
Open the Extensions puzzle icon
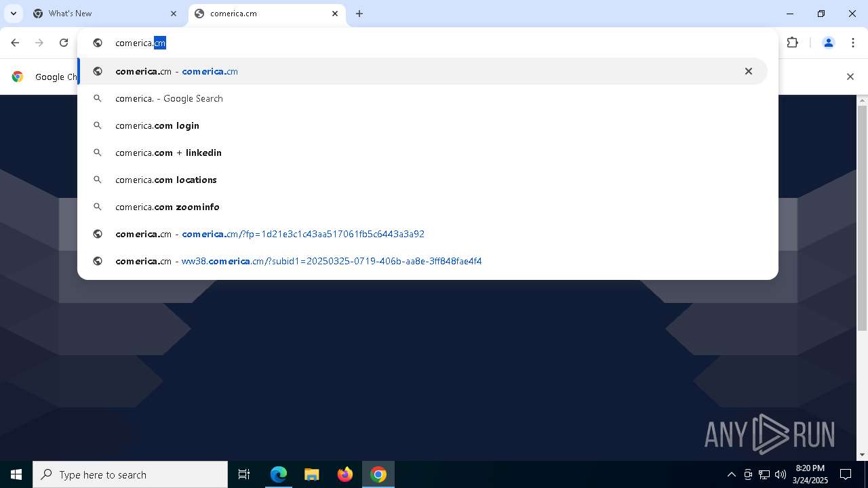point(792,43)
